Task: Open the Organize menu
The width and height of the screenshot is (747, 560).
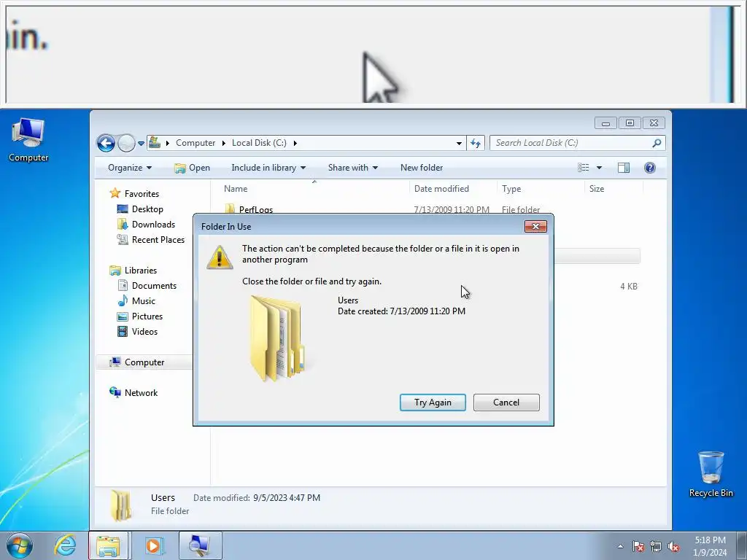Action: pyautogui.click(x=130, y=168)
